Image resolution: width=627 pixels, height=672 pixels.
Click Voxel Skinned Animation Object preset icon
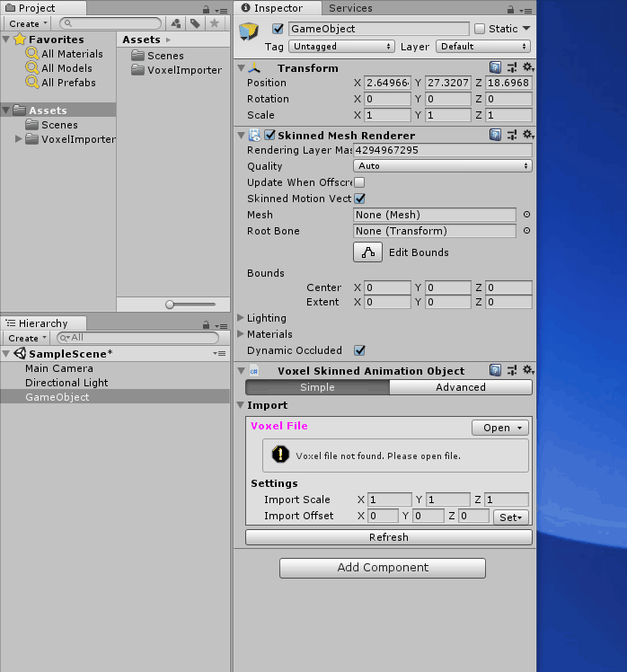512,370
